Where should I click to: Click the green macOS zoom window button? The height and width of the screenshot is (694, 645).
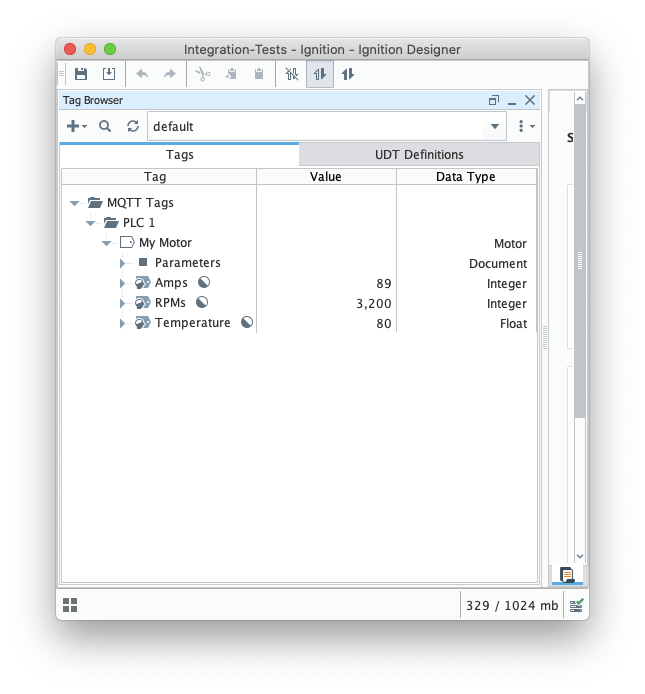coord(110,49)
